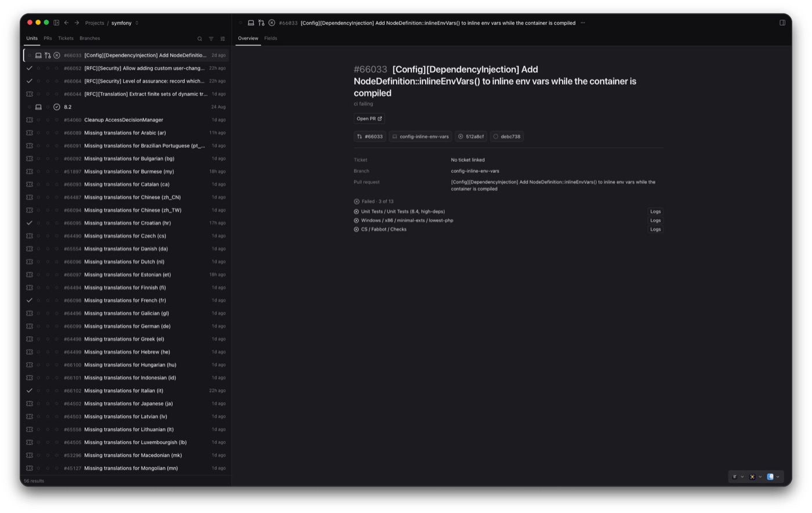Click the debc738 commit chip

pos(506,136)
